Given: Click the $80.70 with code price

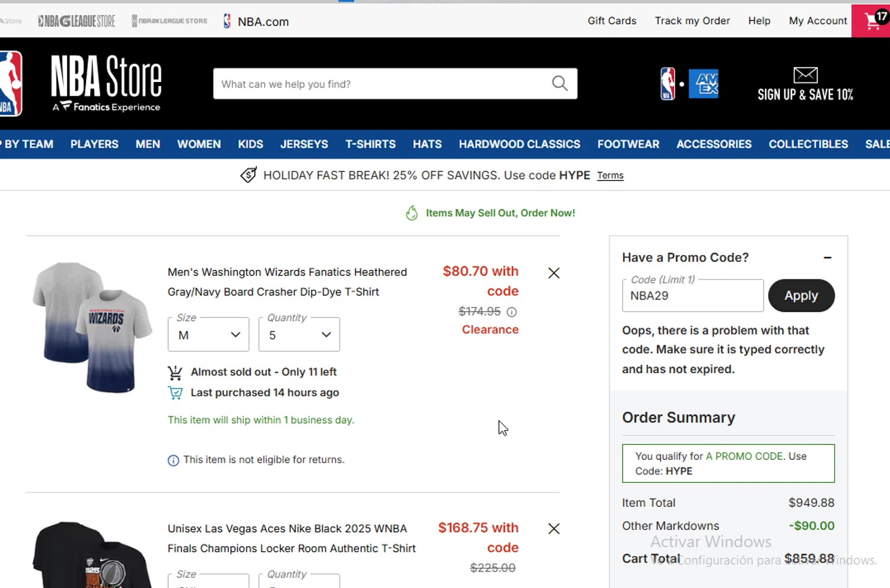Looking at the screenshot, I should point(481,281).
